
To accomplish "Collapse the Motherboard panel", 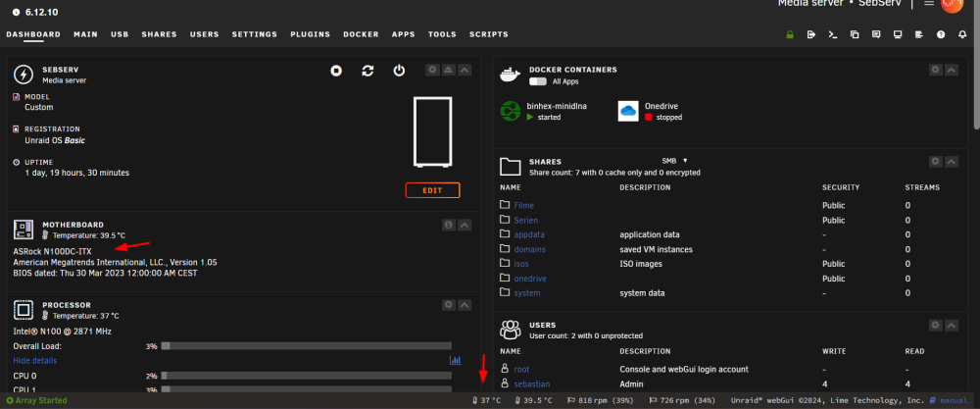I will [x=465, y=225].
